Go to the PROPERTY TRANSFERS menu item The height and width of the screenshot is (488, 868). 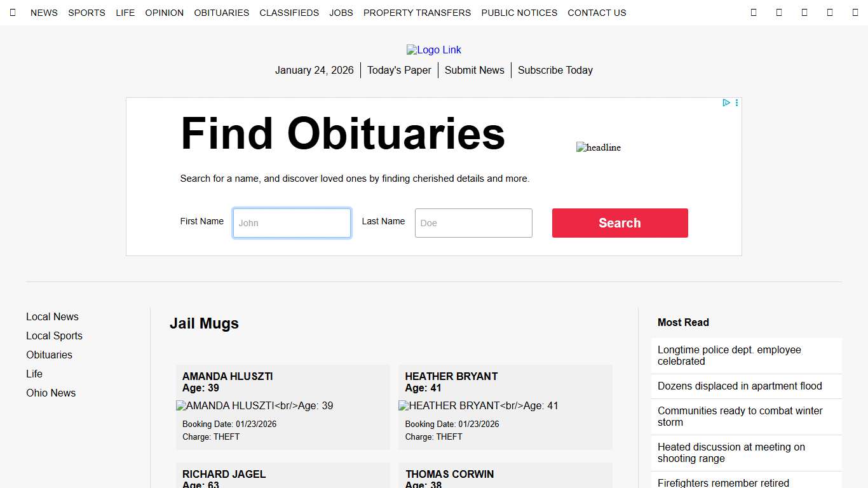[x=417, y=13]
